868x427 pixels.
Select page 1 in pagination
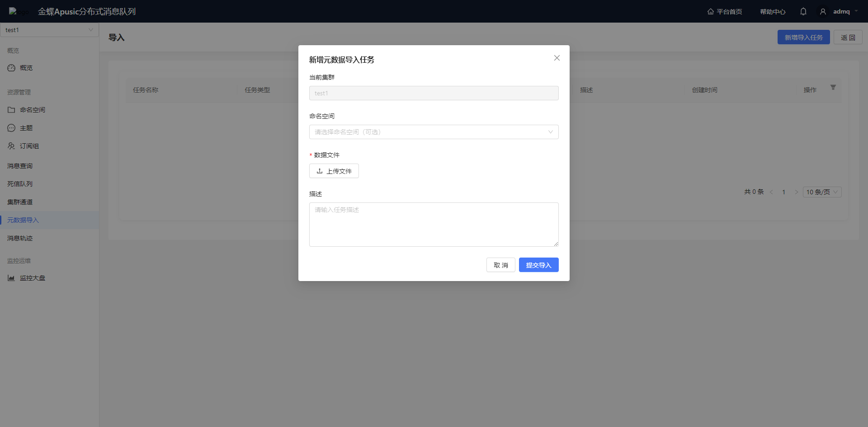click(783, 192)
